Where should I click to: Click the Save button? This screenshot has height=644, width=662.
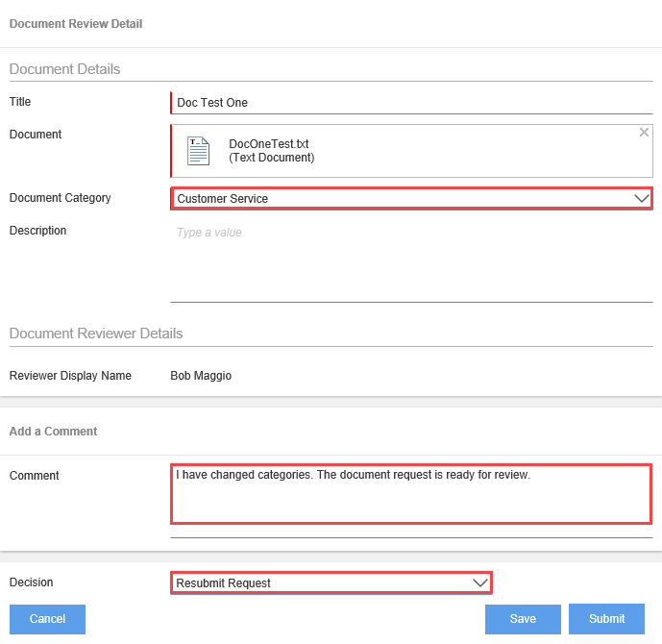point(523,619)
